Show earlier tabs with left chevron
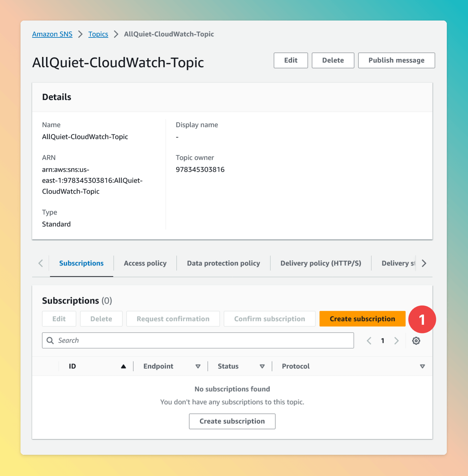Screen dimensions: 468x476 click(41, 263)
